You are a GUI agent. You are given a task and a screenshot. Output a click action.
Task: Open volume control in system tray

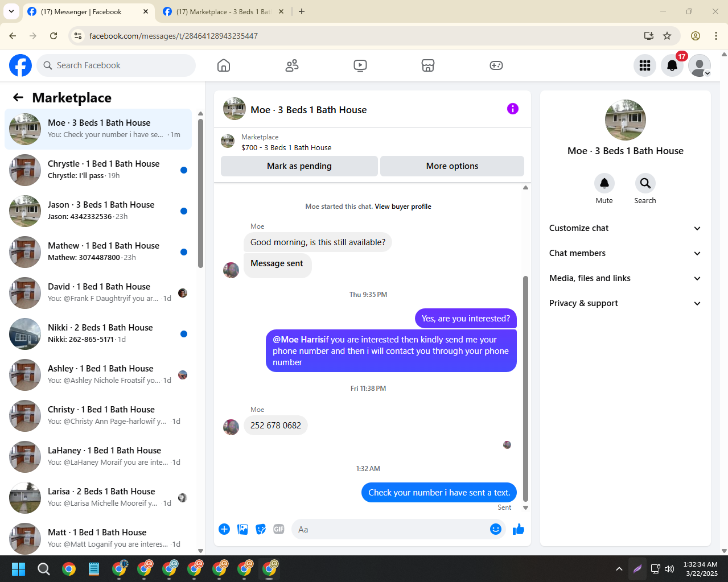click(x=669, y=569)
